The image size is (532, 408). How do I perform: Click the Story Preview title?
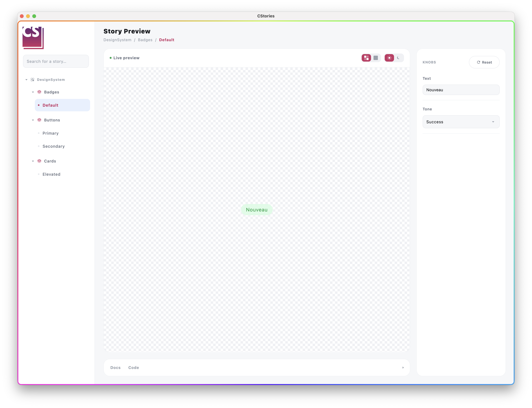pos(127,31)
